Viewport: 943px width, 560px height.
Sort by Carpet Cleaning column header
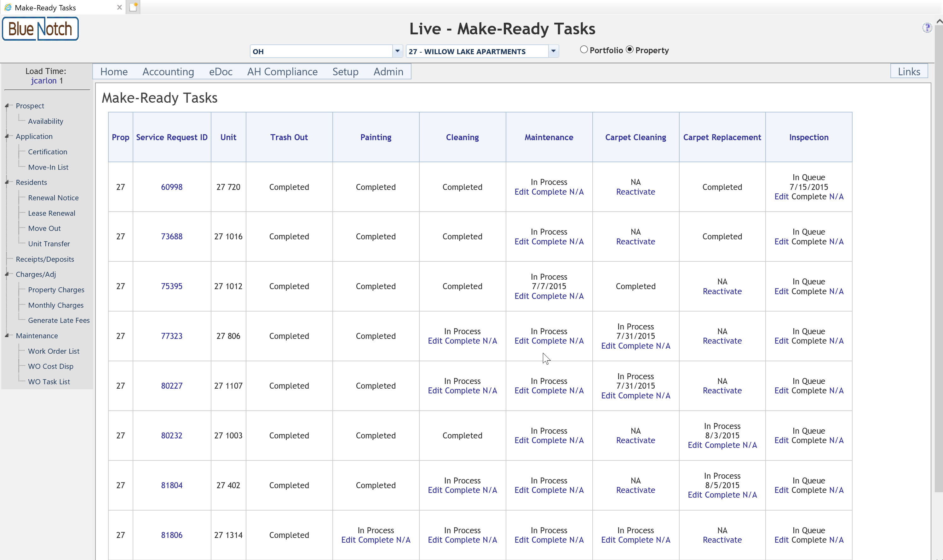coord(635,137)
